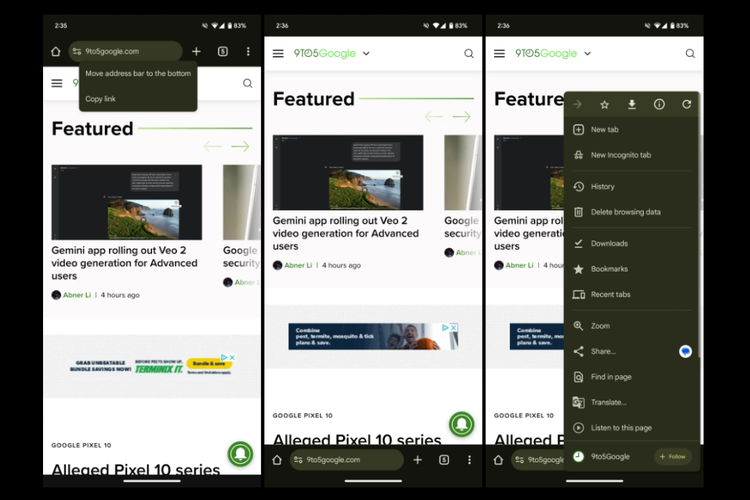Open the hamburger menu in the middle screenshot

(278, 54)
